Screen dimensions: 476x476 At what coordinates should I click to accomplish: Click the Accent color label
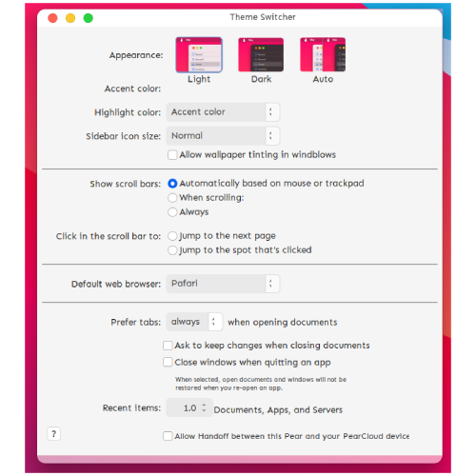(132, 89)
